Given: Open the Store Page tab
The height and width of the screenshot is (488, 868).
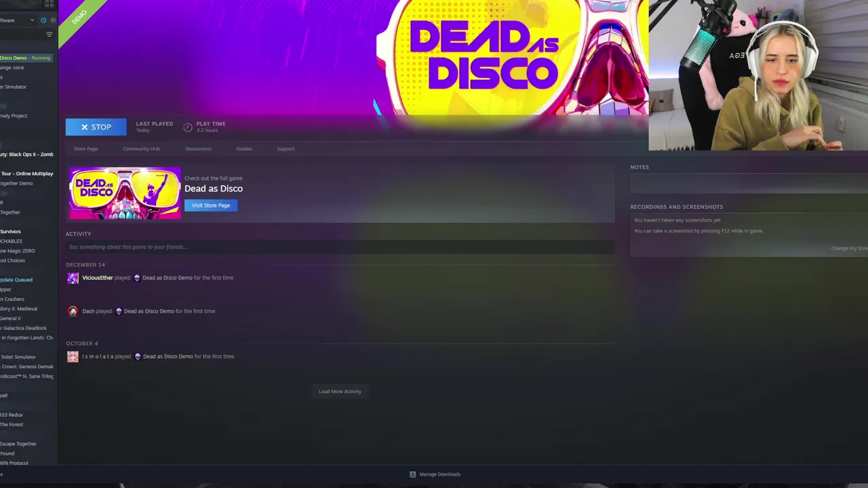Looking at the screenshot, I should pos(85,148).
